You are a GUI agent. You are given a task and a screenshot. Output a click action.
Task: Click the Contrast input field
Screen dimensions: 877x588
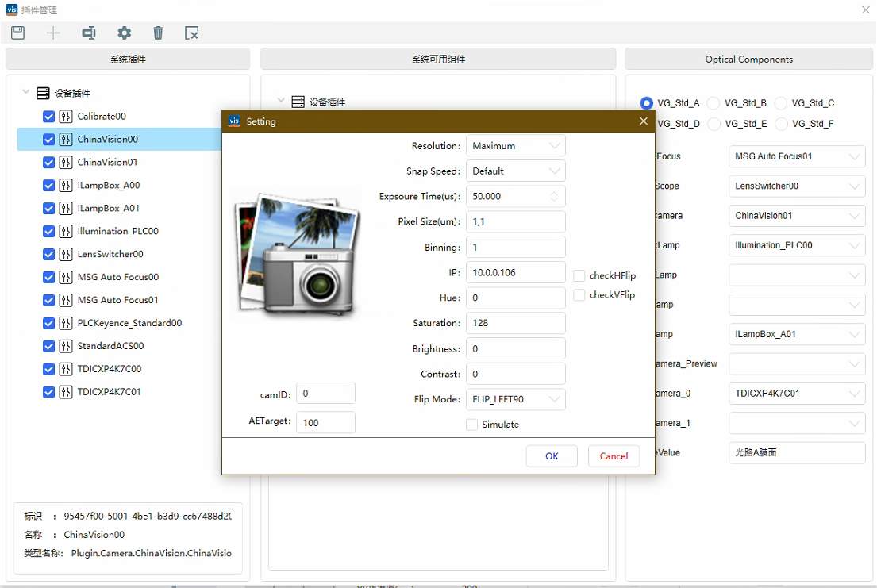point(515,374)
